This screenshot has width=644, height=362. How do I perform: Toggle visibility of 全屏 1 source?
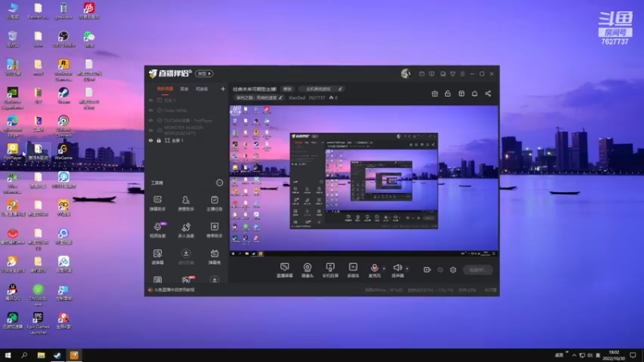tap(151, 140)
